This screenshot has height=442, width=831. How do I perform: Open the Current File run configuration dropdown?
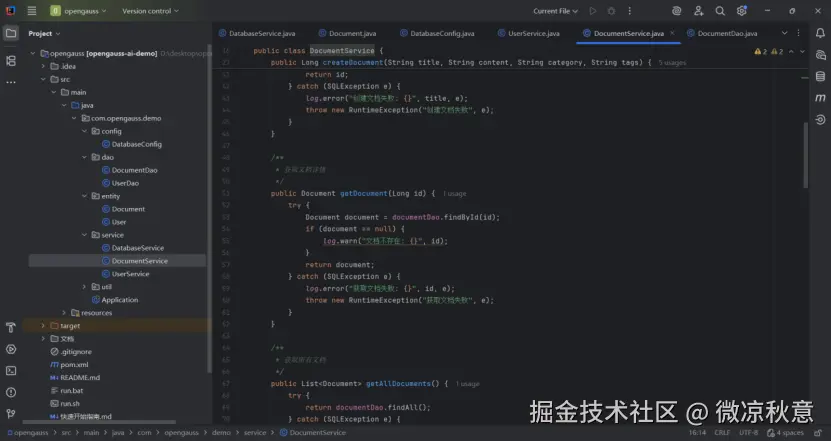(x=555, y=11)
